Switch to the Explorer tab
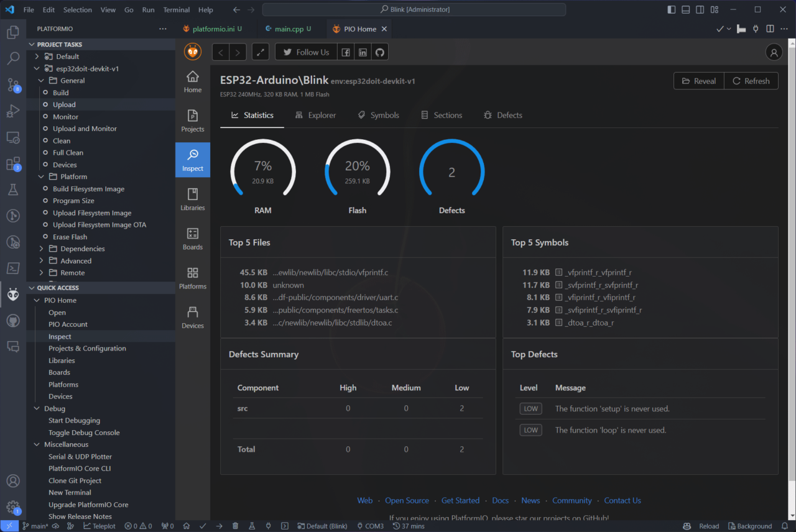The width and height of the screenshot is (796, 532). pos(315,115)
